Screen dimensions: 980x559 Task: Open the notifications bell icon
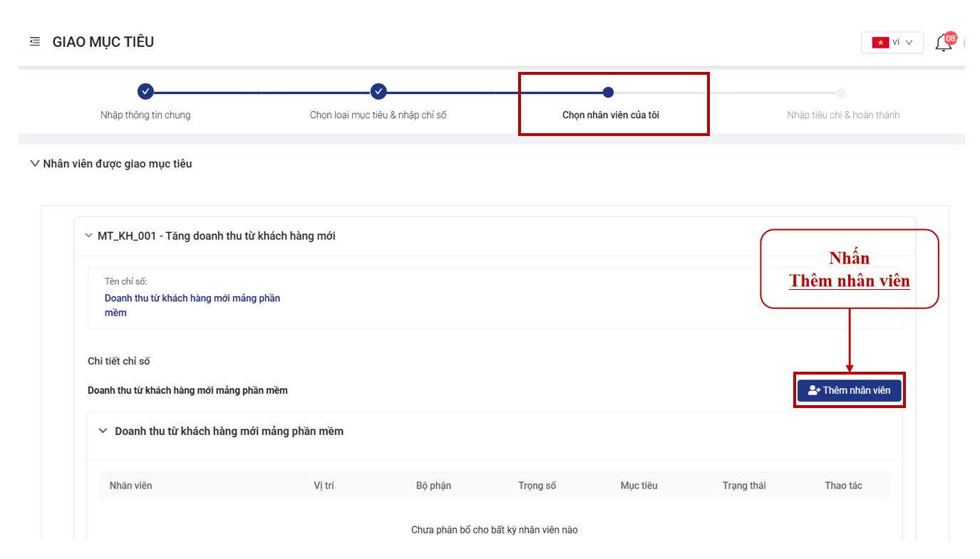click(x=944, y=43)
